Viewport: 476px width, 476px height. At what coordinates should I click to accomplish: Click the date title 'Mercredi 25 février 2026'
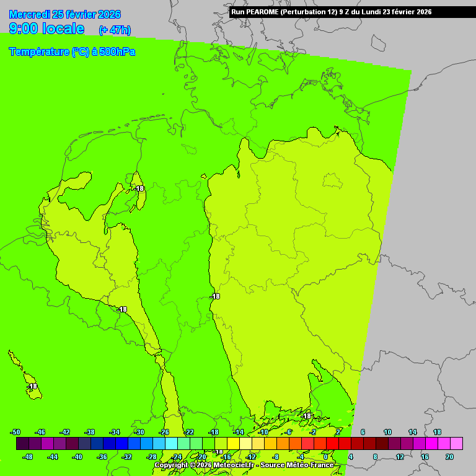tap(65, 14)
